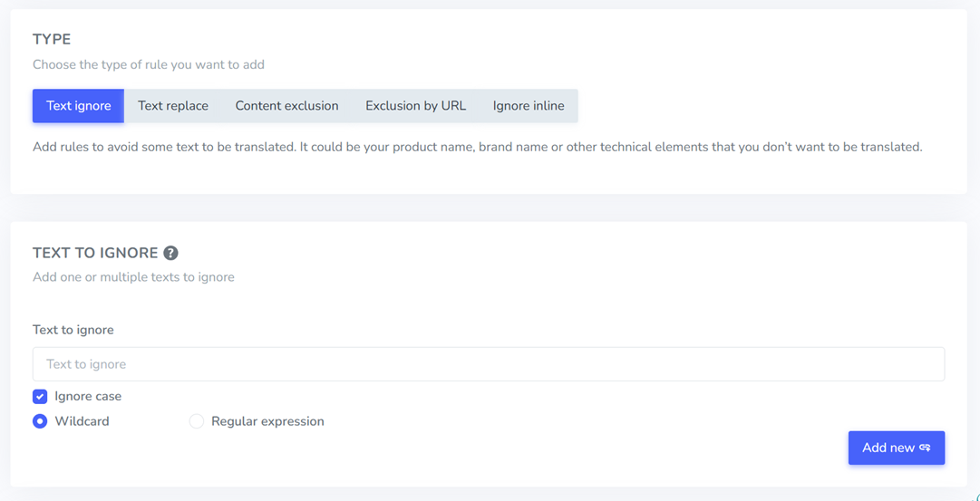The height and width of the screenshot is (501, 980).
Task: Click the TEXT TO IGNORE section heading
Action: point(95,253)
